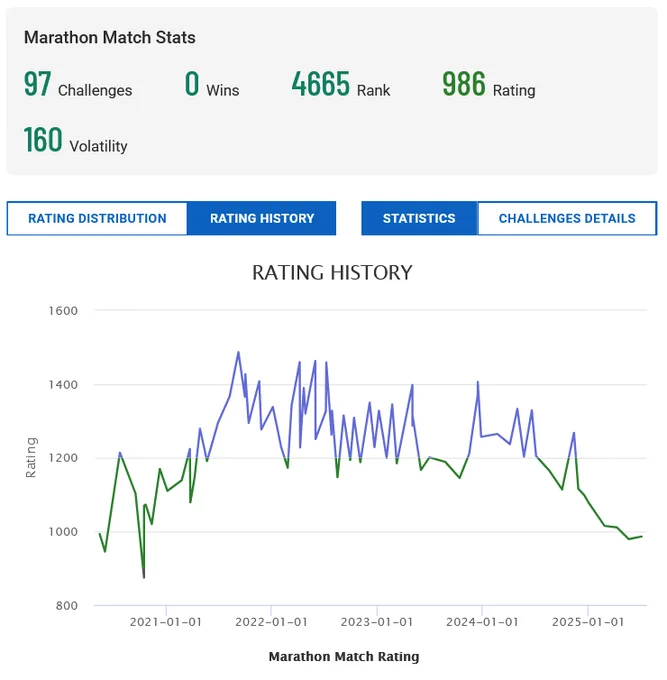Click the lowest rating dip near 870

(x=144, y=577)
